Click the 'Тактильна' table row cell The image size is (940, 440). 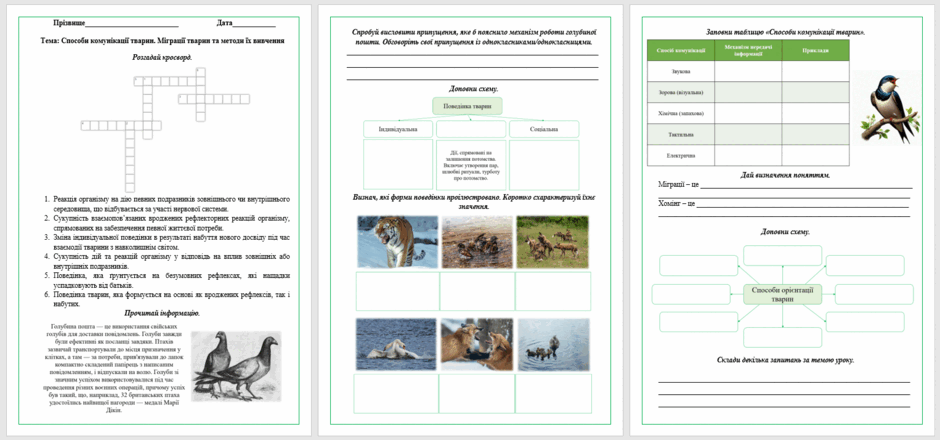click(681, 135)
